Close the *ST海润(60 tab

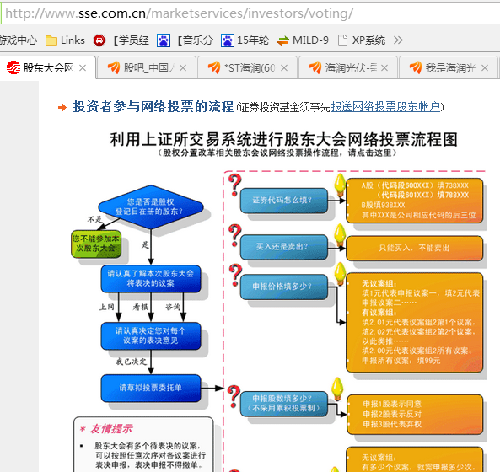[x=284, y=68]
